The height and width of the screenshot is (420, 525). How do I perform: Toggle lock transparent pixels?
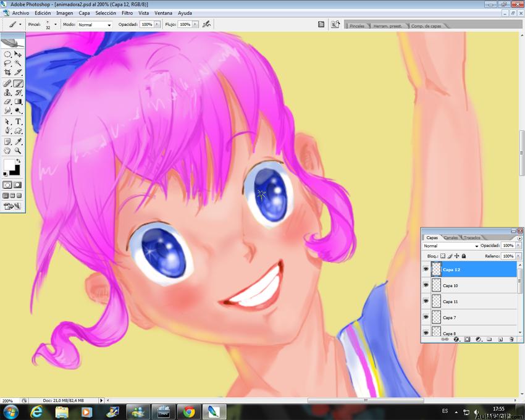point(443,256)
